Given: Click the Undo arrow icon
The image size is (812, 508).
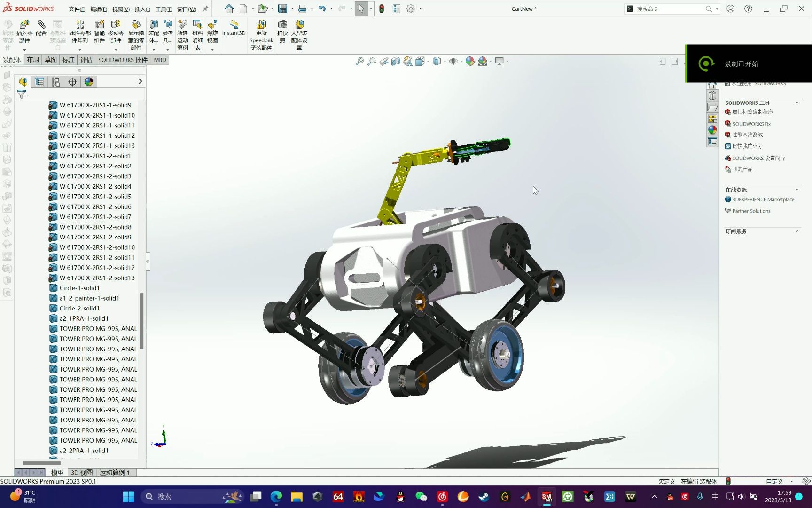Looking at the screenshot, I should pos(322,8).
